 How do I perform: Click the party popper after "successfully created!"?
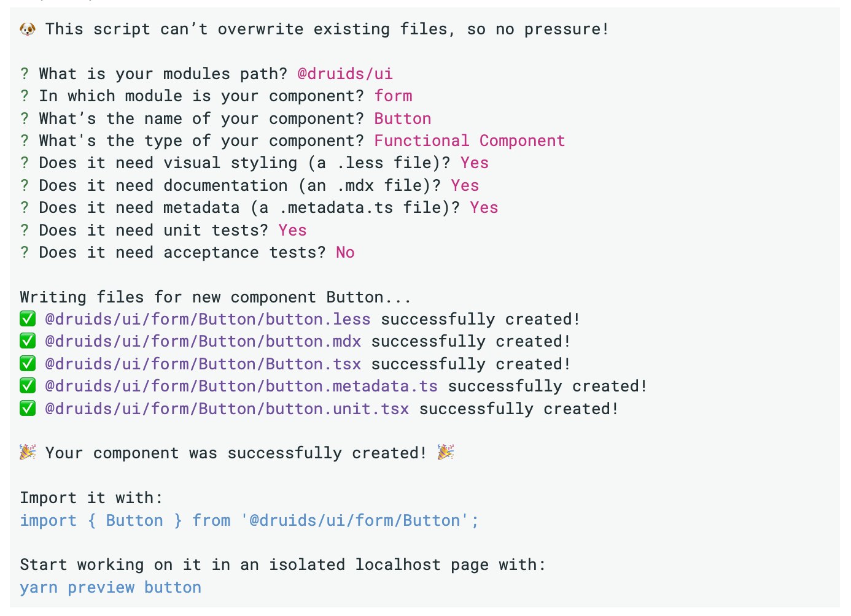tap(446, 453)
